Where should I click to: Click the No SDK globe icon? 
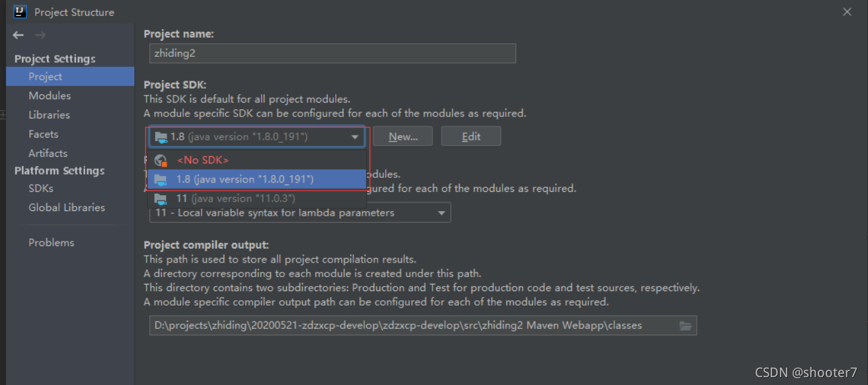pyautogui.click(x=160, y=160)
